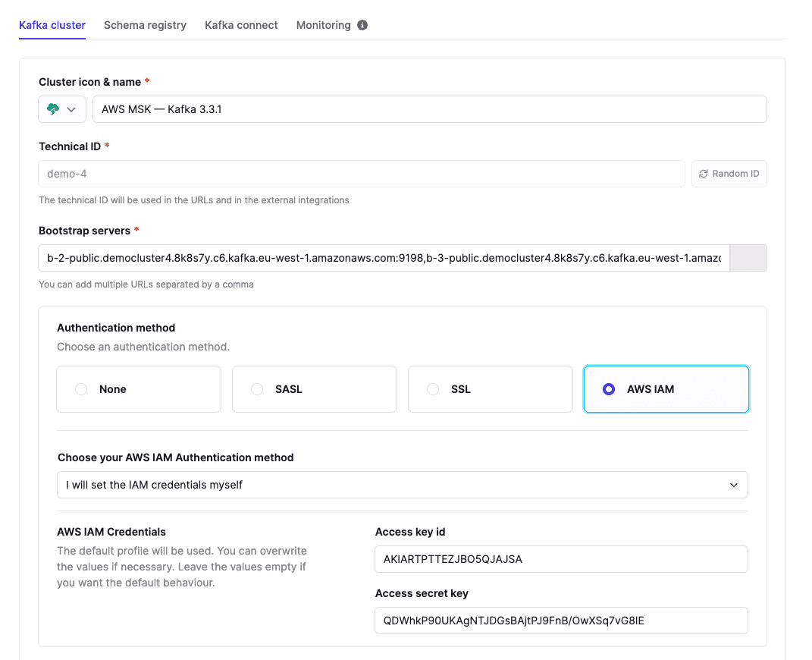Expand the cluster icon chevron dropdown

pyautogui.click(x=72, y=109)
